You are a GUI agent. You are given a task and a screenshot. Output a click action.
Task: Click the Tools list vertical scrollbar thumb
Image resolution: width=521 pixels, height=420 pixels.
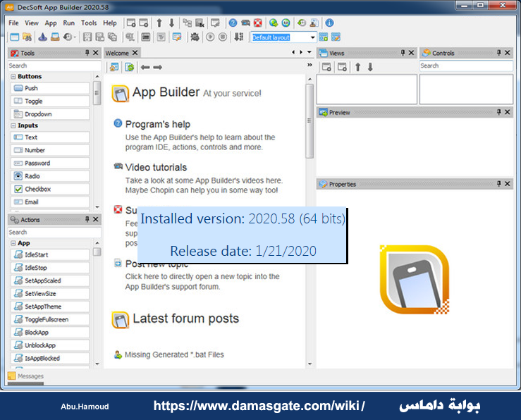97,93
